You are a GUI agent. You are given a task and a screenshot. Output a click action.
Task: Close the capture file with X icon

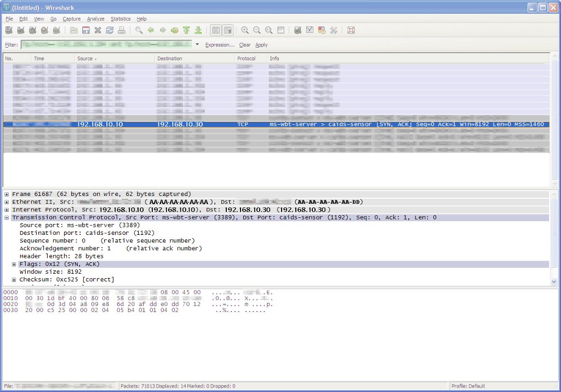click(98, 31)
